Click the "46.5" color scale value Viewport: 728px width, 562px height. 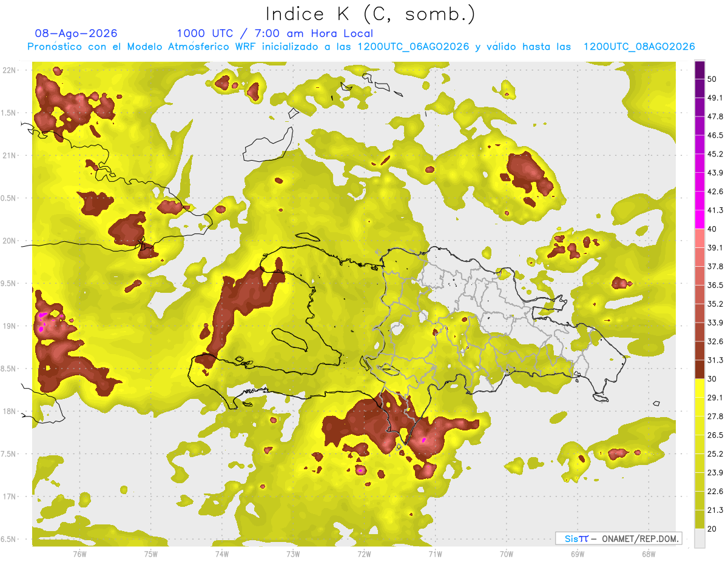click(715, 135)
